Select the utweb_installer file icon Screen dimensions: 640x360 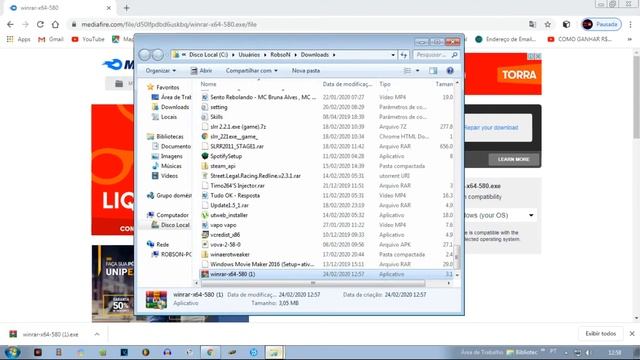(205, 215)
